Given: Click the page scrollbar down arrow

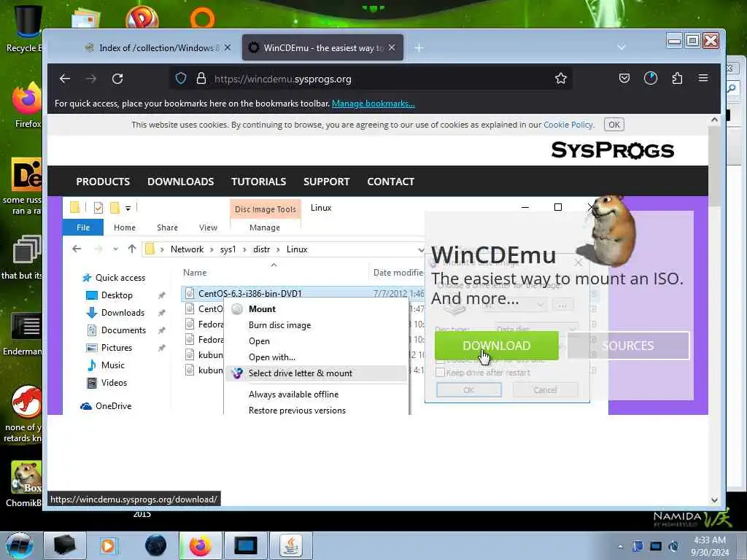Looking at the screenshot, I should click(x=714, y=500).
